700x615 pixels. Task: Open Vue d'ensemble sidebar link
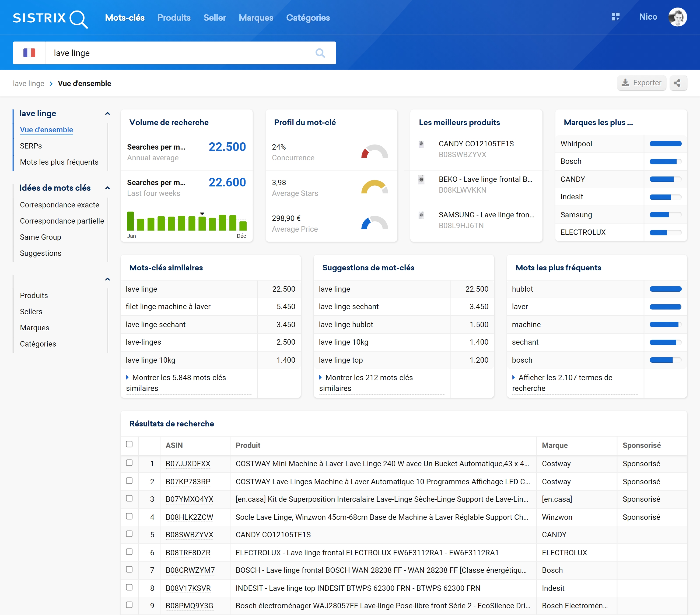[x=47, y=130]
